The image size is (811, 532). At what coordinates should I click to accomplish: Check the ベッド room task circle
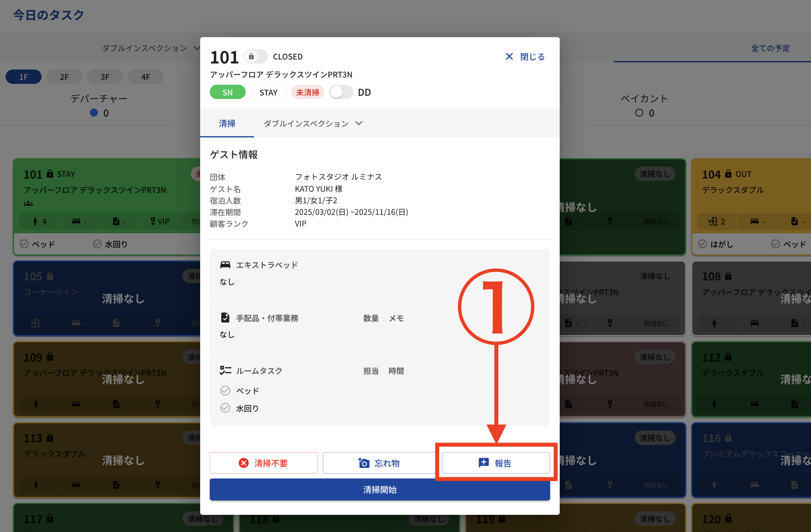click(x=225, y=391)
